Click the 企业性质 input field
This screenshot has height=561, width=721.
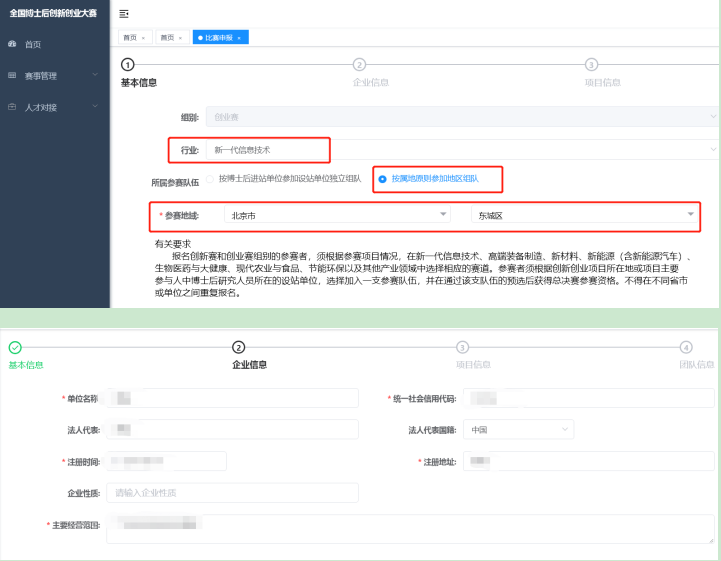pos(232,492)
